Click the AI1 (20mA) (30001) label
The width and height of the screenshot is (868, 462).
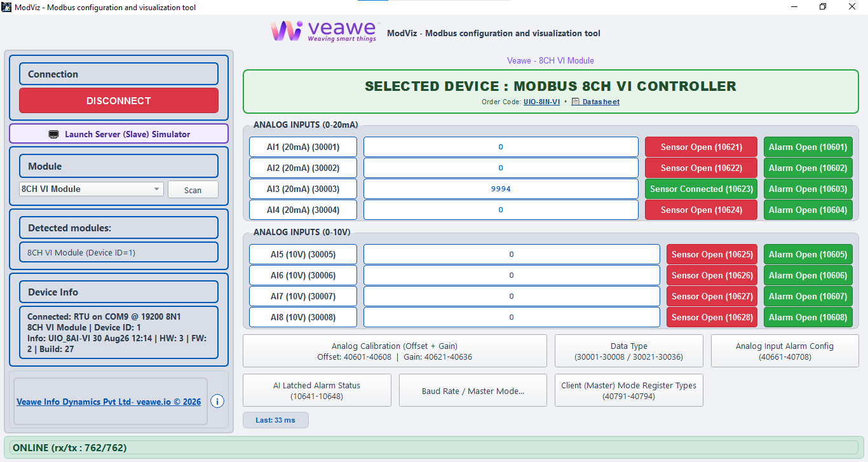(303, 147)
